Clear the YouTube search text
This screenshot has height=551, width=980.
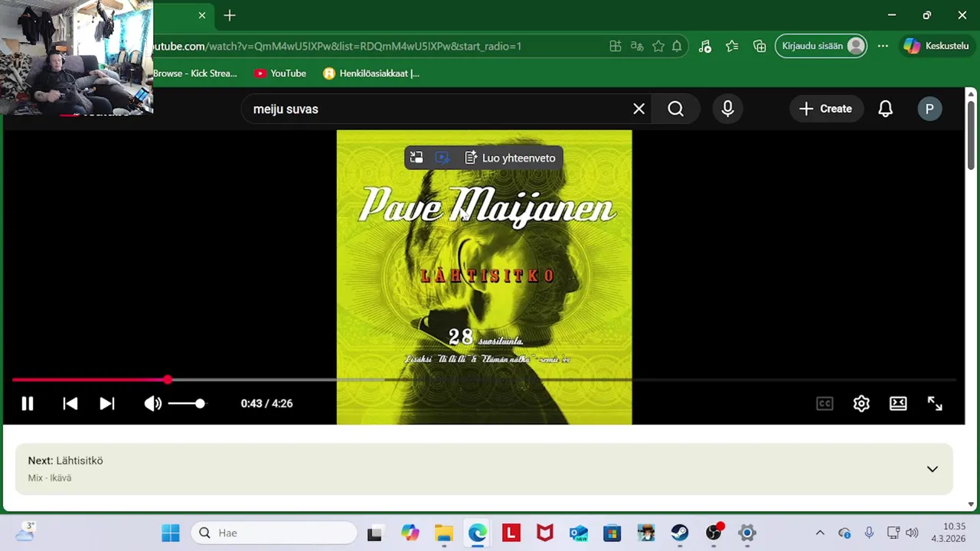pyautogui.click(x=639, y=109)
